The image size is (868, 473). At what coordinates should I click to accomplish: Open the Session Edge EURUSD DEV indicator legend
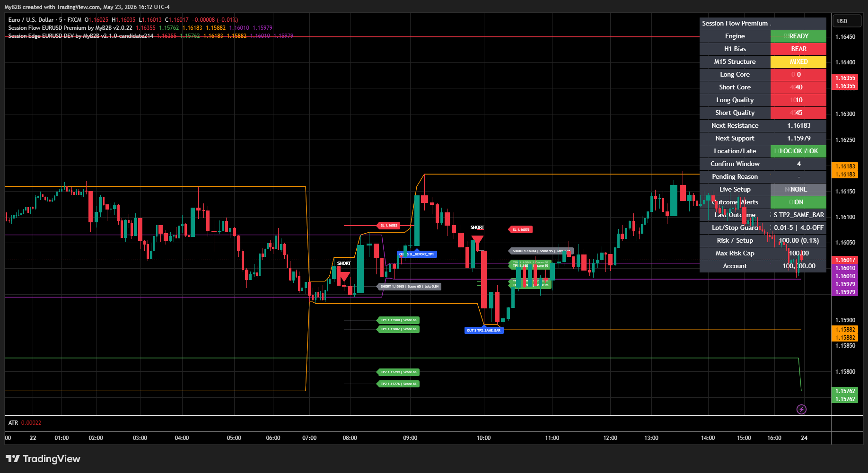pyautogui.click(x=80, y=36)
